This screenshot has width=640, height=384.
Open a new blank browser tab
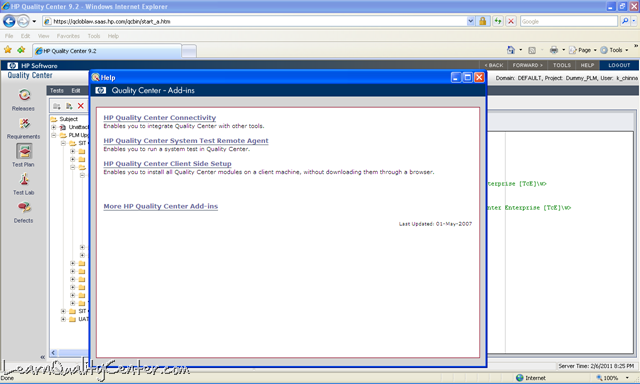(189, 51)
